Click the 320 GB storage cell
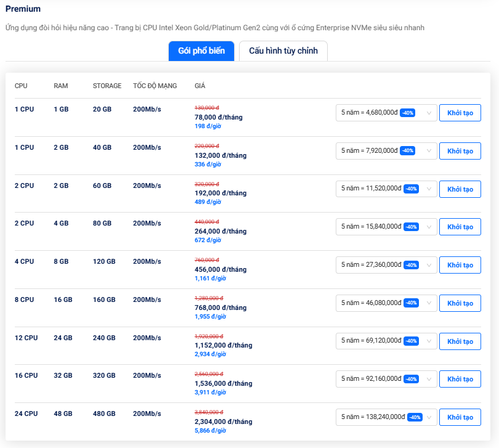 (104, 375)
